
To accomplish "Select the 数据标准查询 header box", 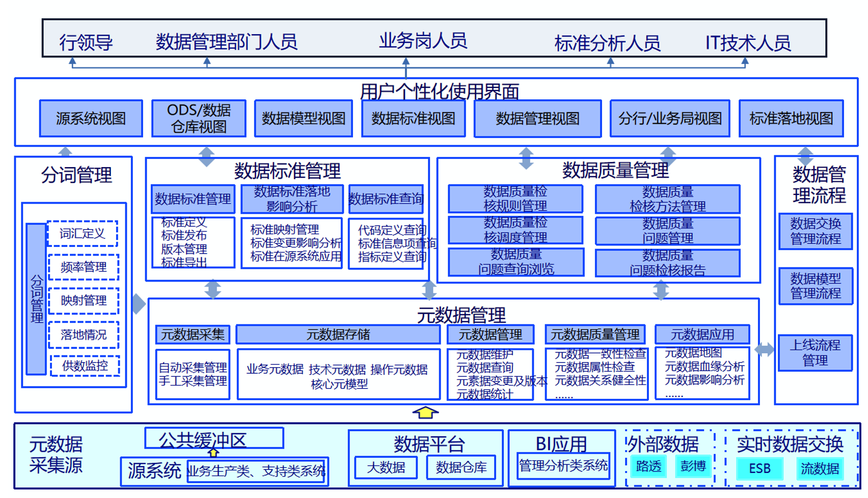I will pyautogui.click(x=386, y=199).
